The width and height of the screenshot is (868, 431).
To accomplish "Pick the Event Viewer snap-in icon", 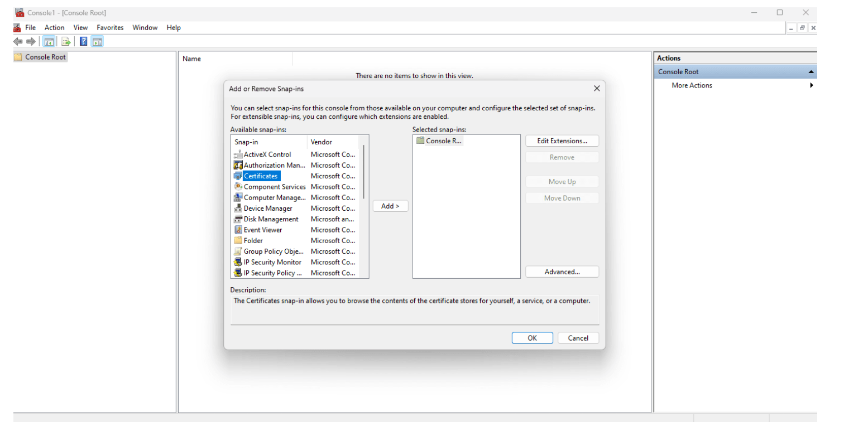I will (x=238, y=230).
